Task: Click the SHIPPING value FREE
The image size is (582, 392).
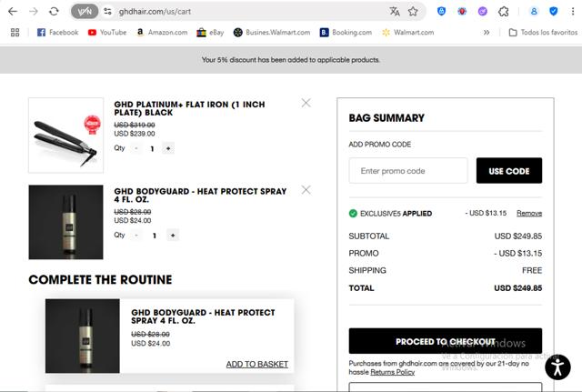Action: pos(532,271)
